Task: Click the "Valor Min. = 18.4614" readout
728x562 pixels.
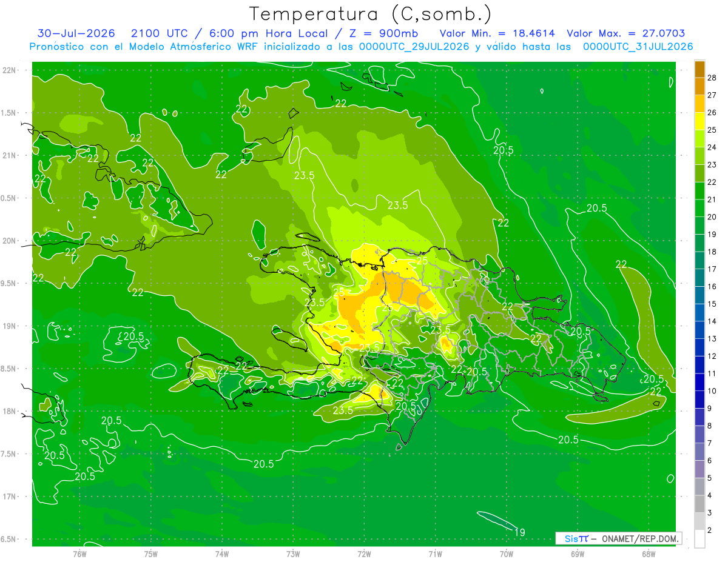Action: click(x=497, y=33)
